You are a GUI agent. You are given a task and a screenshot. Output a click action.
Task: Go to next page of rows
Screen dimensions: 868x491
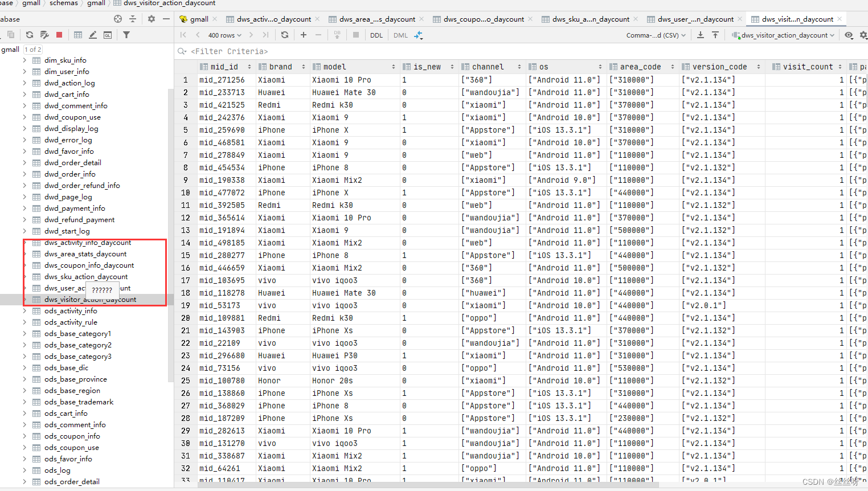[251, 35]
